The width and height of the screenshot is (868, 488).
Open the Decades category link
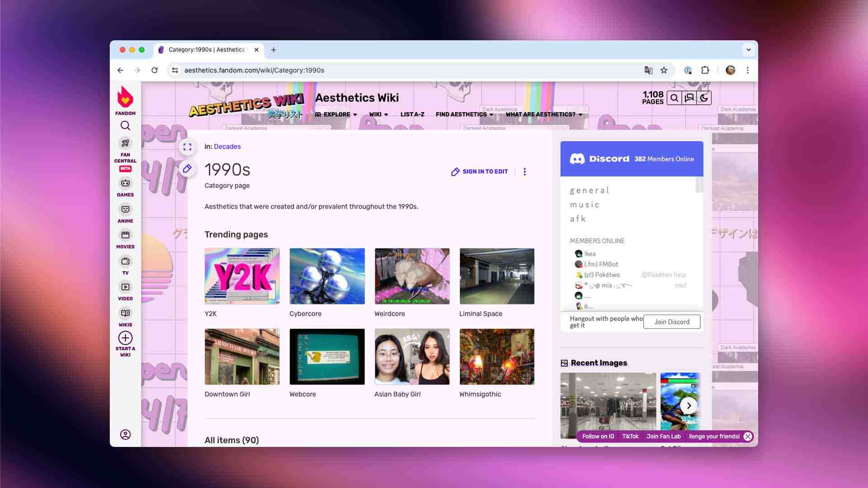[227, 146]
